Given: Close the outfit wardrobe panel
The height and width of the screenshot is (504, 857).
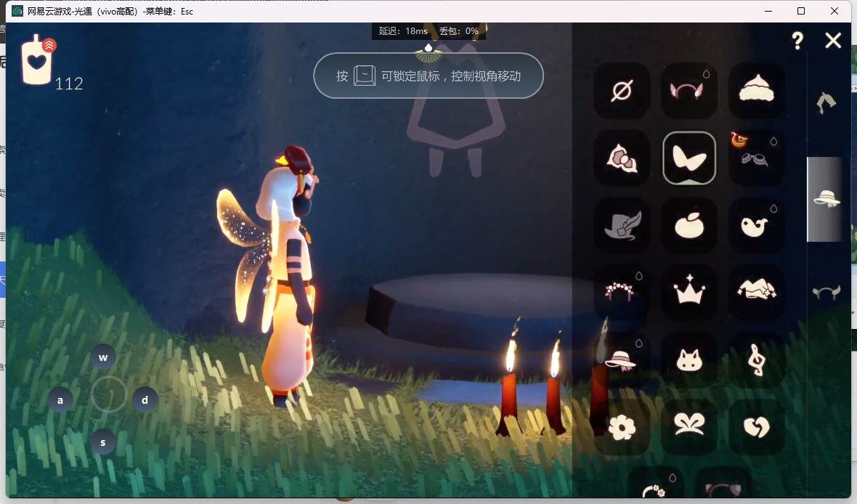Looking at the screenshot, I should (x=833, y=41).
